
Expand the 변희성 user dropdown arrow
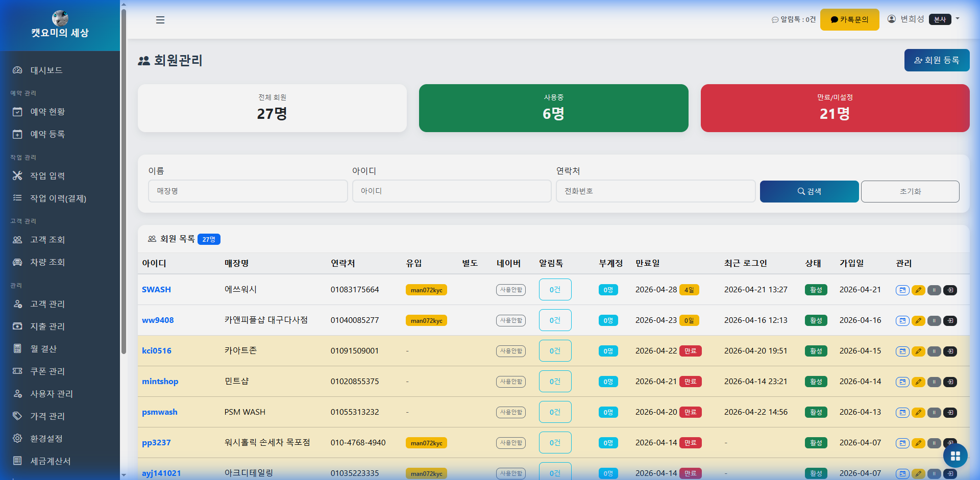click(x=958, y=19)
